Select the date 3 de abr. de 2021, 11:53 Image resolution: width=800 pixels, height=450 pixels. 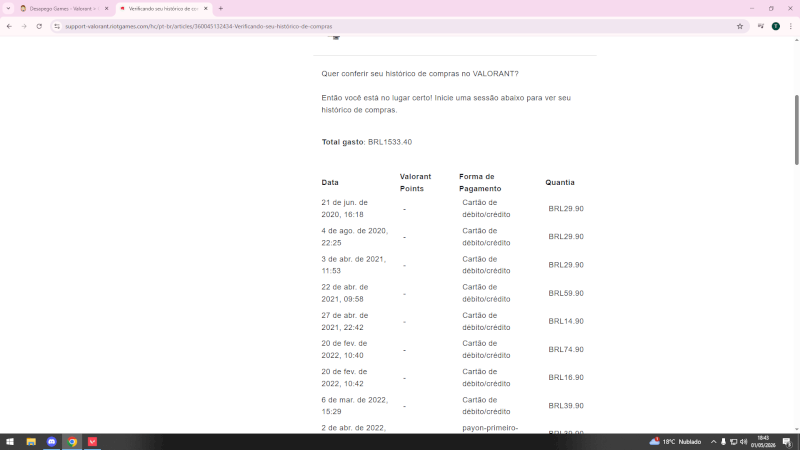tap(354, 265)
